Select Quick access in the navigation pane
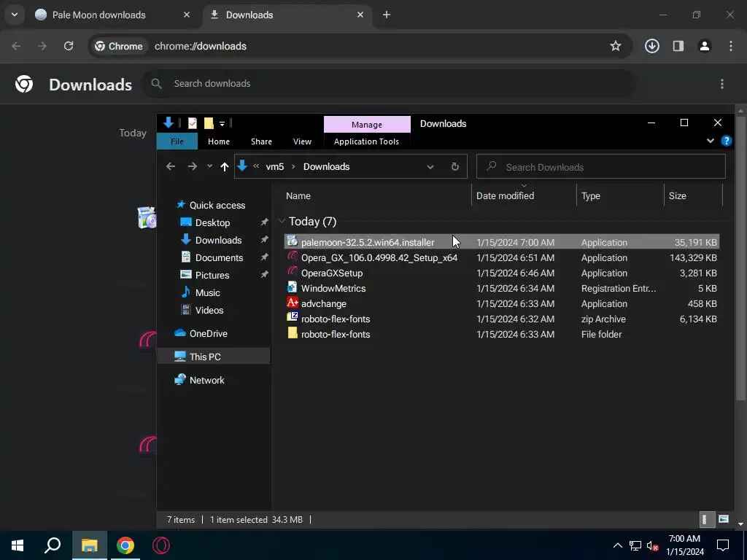747x560 pixels. point(217,205)
